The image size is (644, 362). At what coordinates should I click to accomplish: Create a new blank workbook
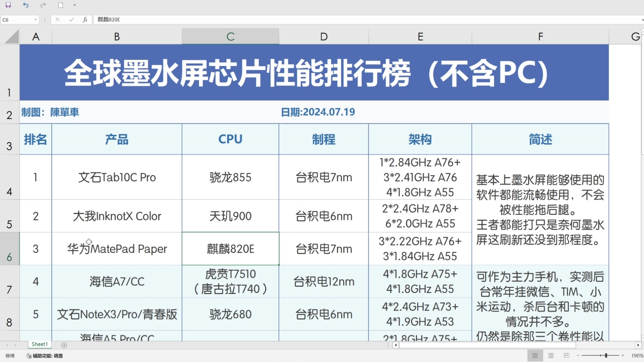60,5
